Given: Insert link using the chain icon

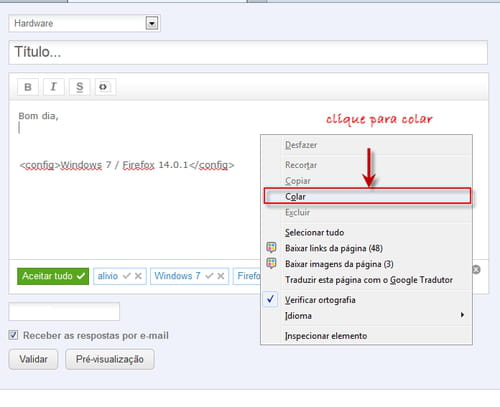Looking at the screenshot, I should pyautogui.click(x=105, y=87).
